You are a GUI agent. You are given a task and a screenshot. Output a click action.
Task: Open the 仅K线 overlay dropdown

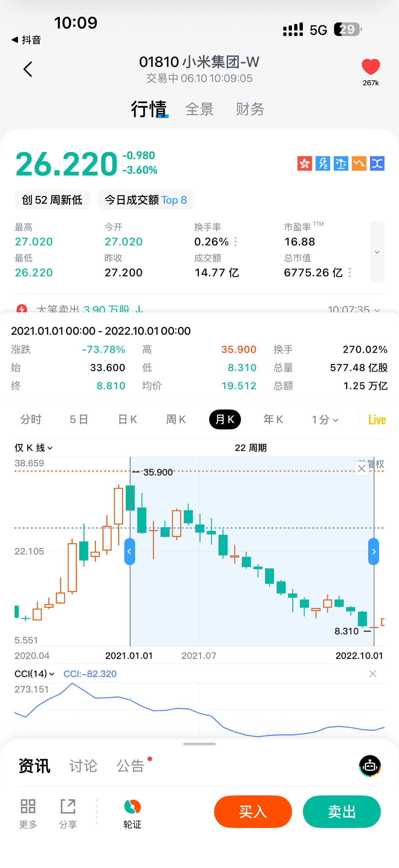(33, 448)
